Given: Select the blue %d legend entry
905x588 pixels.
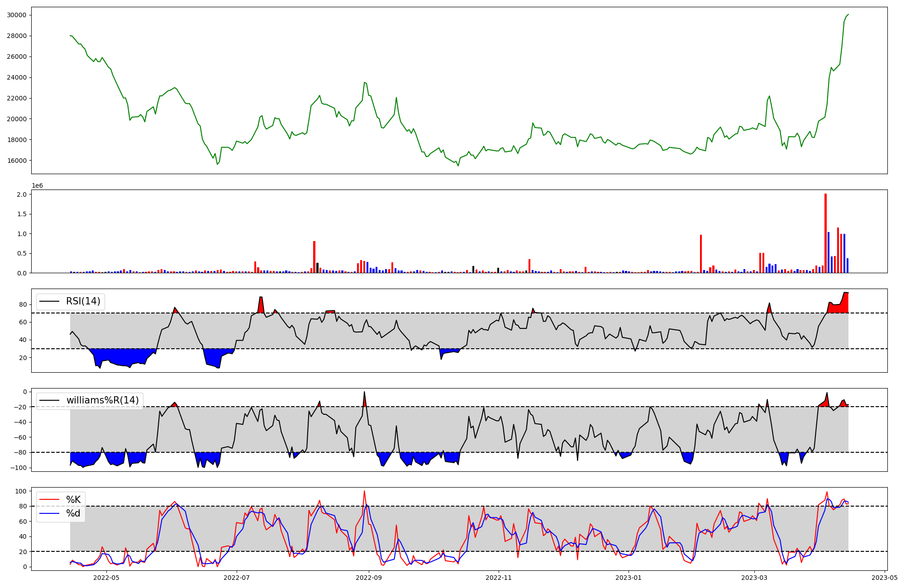Looking at the screenshot, I should [x=73, y=513].
